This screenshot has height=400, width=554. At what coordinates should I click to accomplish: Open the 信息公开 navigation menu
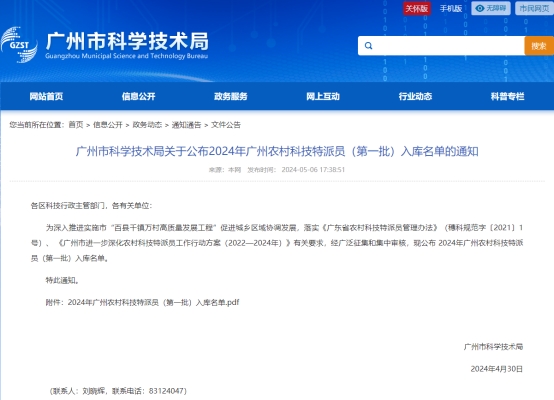pos(138,96)
